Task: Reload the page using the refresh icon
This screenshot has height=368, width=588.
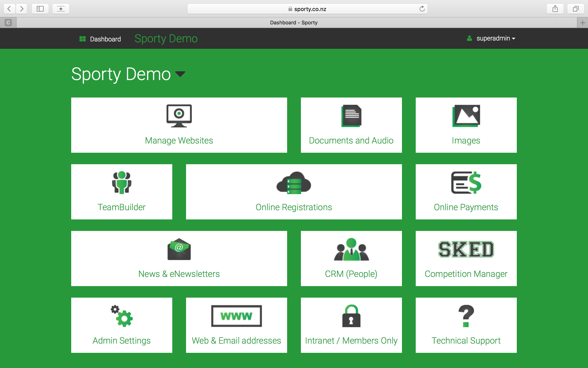Action: click(x=422, y=9)
